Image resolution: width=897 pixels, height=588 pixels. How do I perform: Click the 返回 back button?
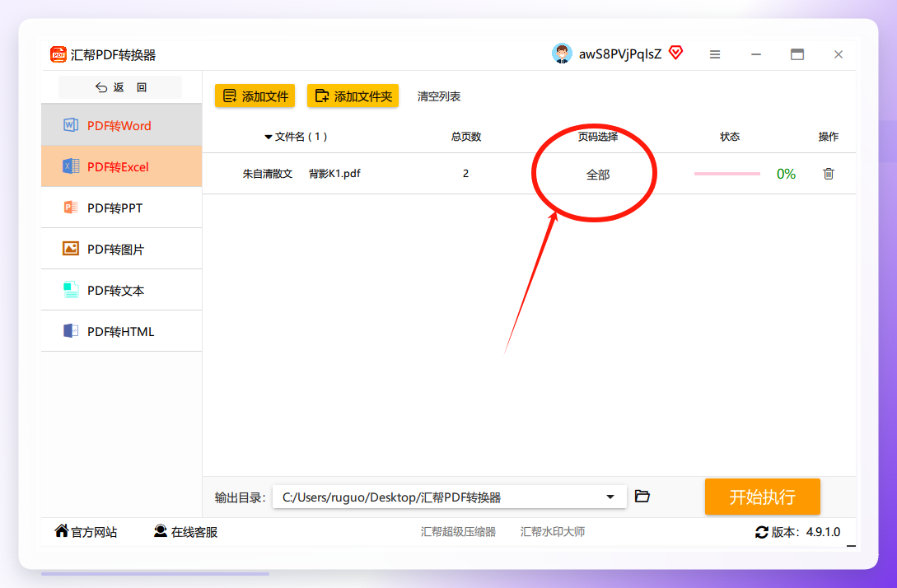pyautogui.click(x=120, y=87)
